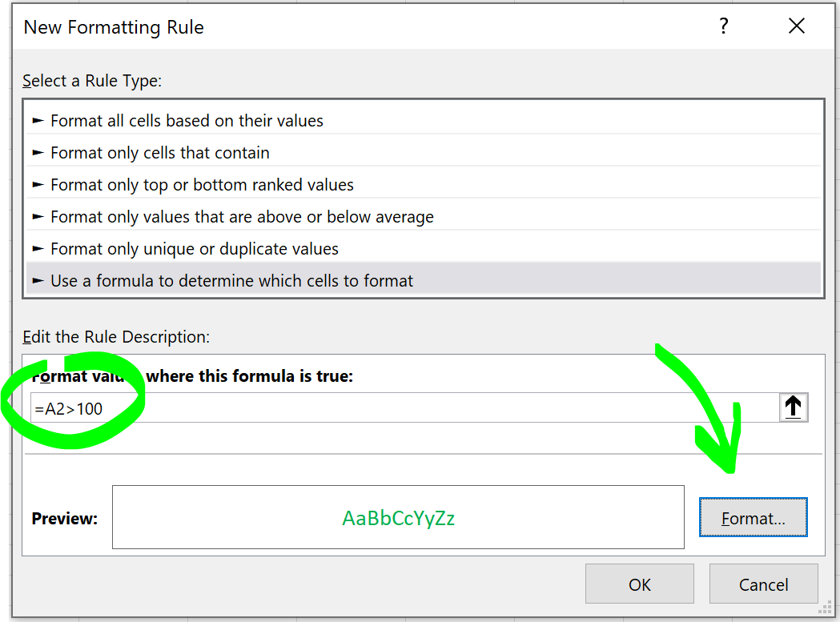
Task: Click the arrow marker before 'Use a formula' rule
Action: 38,281
